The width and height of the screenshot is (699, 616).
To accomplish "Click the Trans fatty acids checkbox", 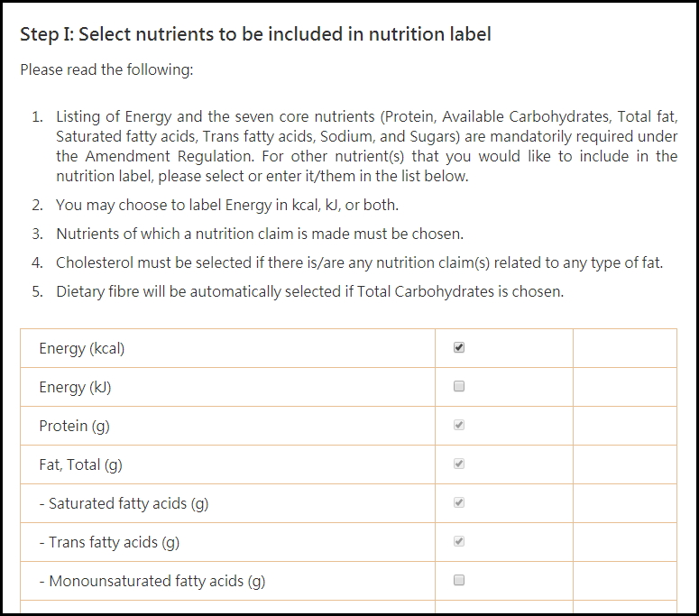I will (459, 542).
